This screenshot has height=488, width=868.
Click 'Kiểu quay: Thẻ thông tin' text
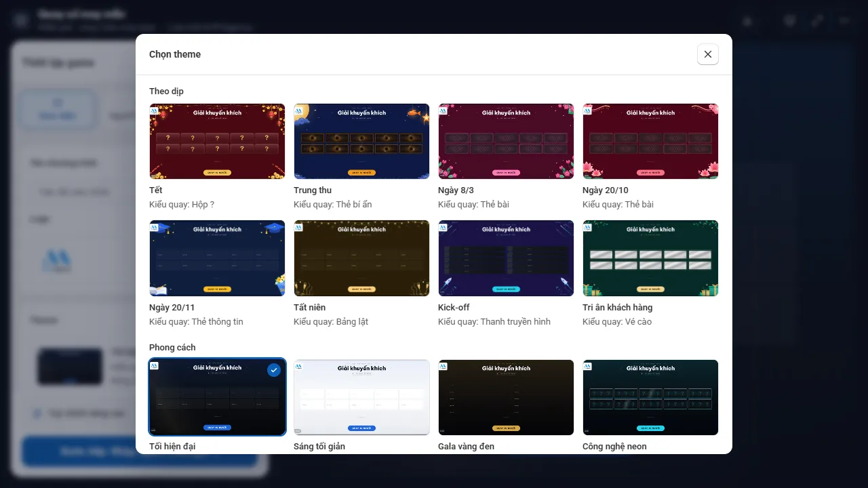pos(196,322)
